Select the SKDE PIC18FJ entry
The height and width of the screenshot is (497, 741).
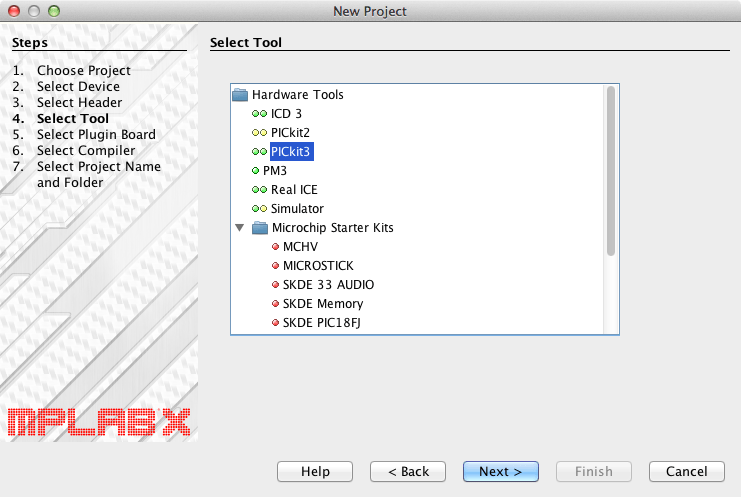(x=326, y=323)
